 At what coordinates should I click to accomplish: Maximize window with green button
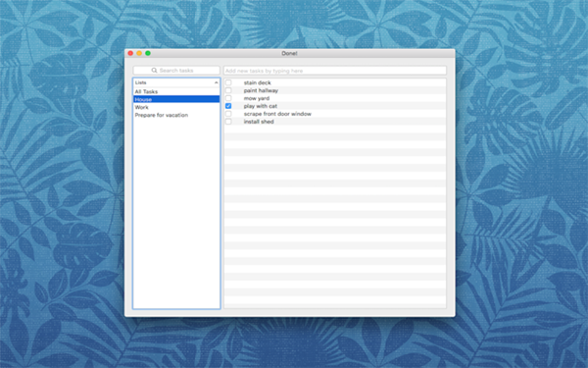(x=148, y=53)
